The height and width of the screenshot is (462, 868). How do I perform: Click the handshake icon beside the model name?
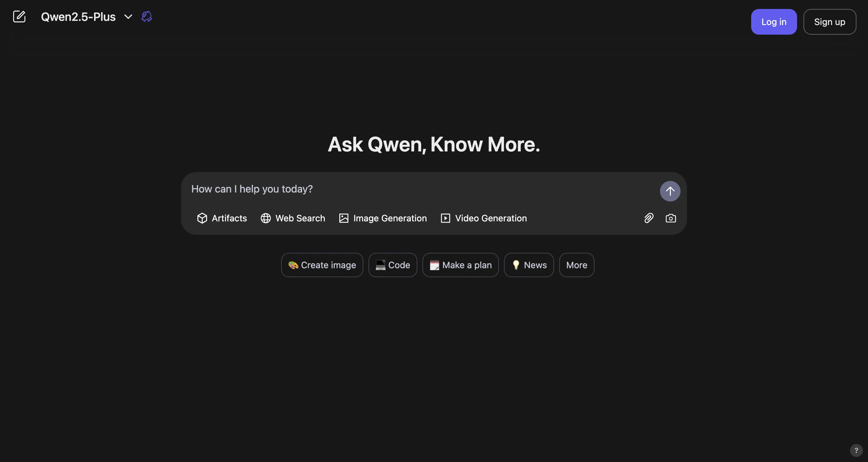tap(147, 16)
